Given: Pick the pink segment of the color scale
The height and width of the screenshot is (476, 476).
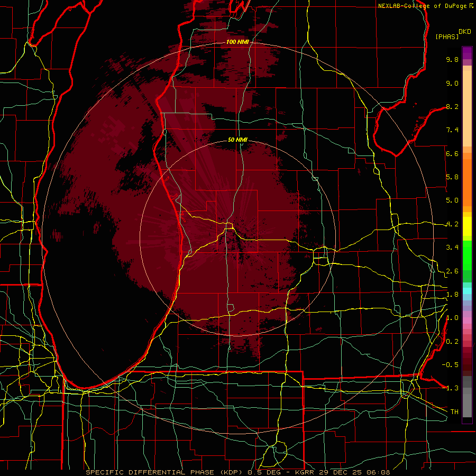Looking at the screenshot, I should 467,321.
